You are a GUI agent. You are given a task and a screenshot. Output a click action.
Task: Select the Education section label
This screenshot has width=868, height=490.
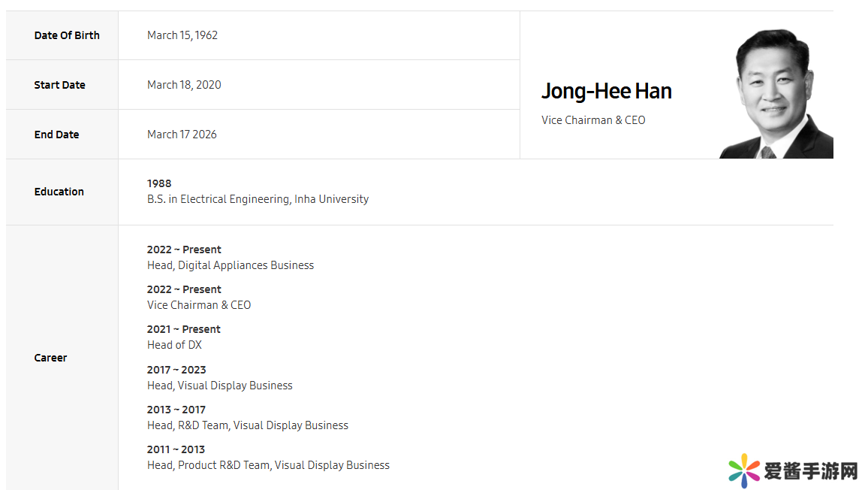pyautogui.click(x=59, y=192)
